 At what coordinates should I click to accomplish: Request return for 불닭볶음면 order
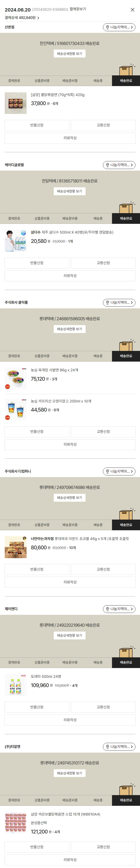(37, 125)
